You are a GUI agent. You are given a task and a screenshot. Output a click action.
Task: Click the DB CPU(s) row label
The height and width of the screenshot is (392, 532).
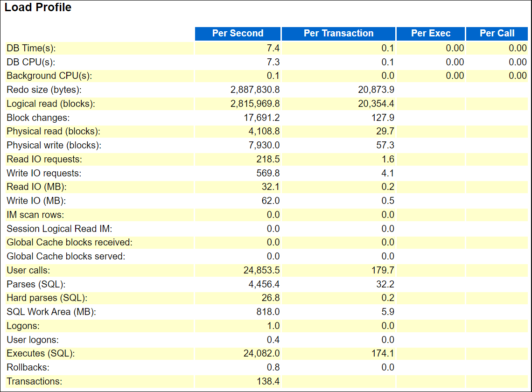click(x=27, y=62)
